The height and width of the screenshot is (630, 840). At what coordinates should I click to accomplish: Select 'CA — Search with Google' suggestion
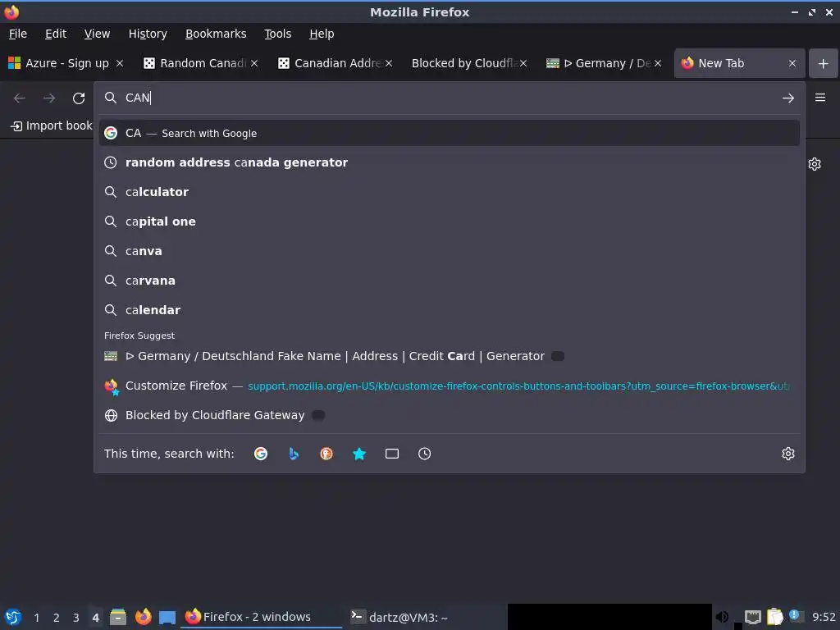(449, 133)
